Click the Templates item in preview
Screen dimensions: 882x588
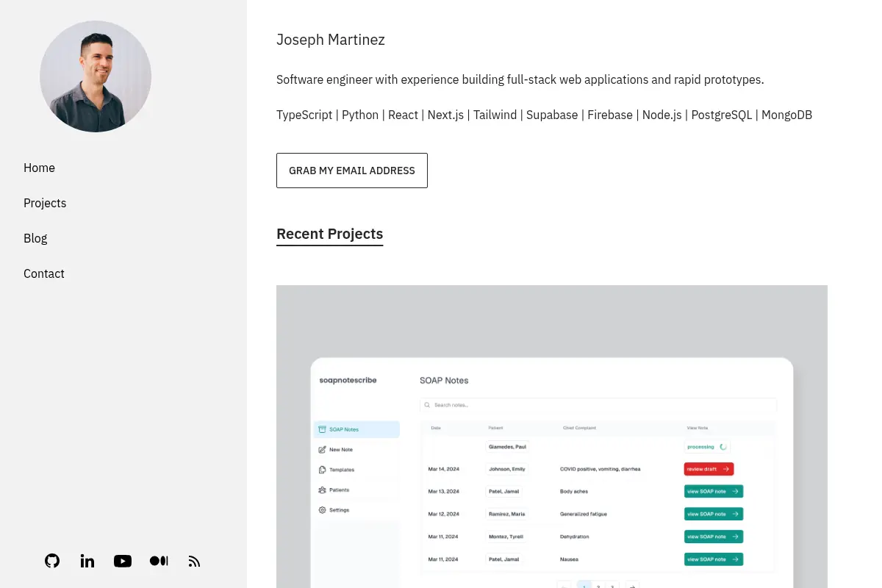coord(337,470)
